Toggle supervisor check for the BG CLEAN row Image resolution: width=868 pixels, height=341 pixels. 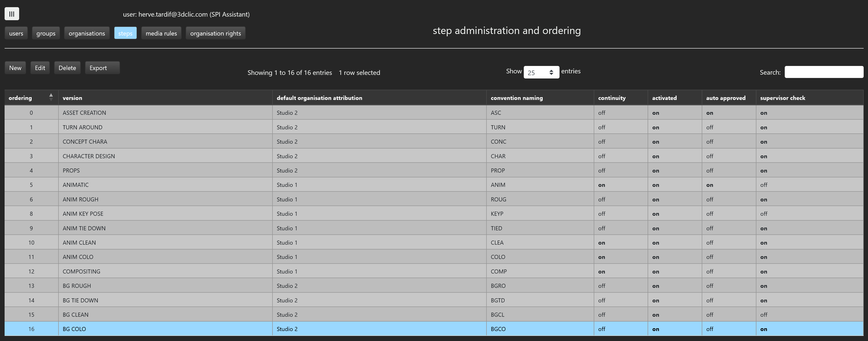tap(764, 315)
